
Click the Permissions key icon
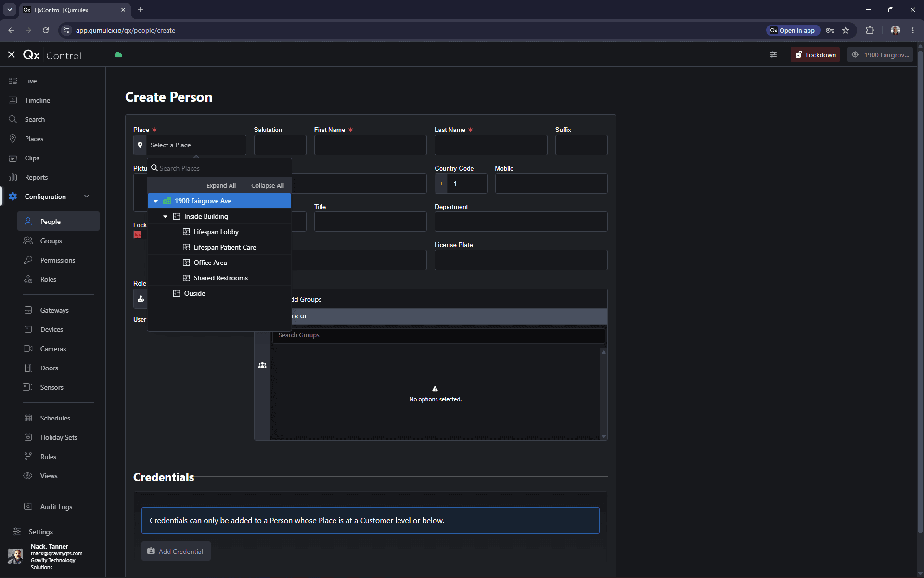tap(28, 260)
